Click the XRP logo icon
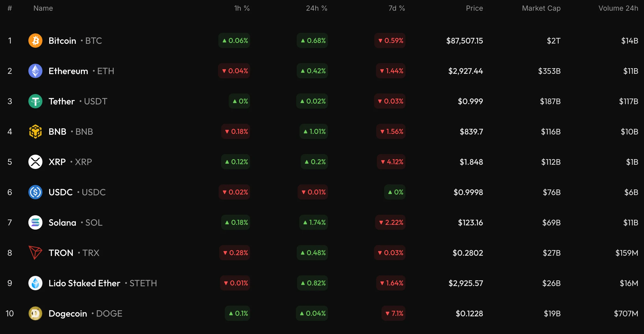Image resolution: width=644 pixels, height=334 pixels. (x=35, y=162)
